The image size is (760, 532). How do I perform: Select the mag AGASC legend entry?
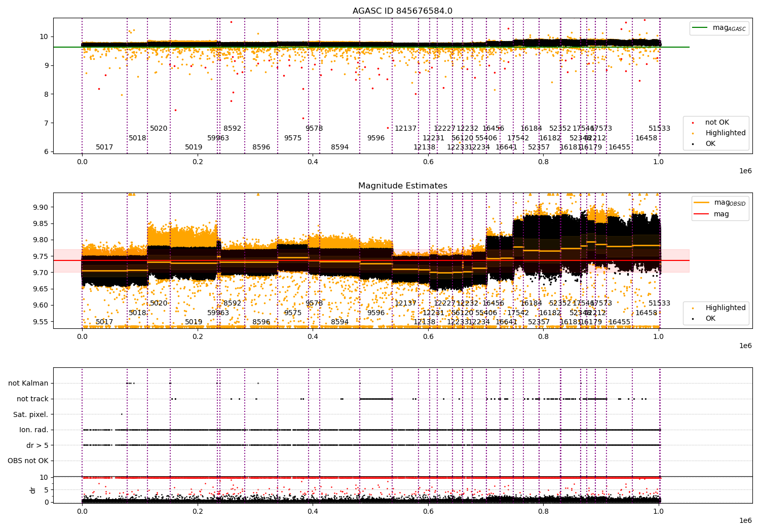tap(719, 28)
